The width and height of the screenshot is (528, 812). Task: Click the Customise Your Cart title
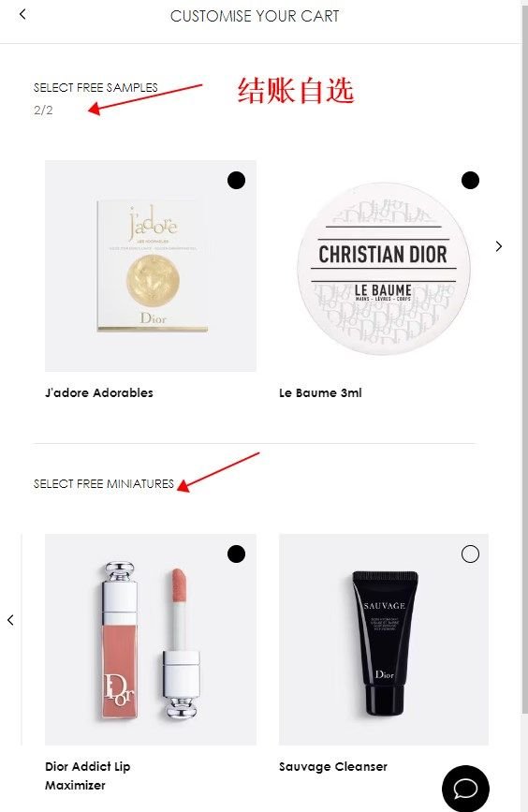click(255, 16)
